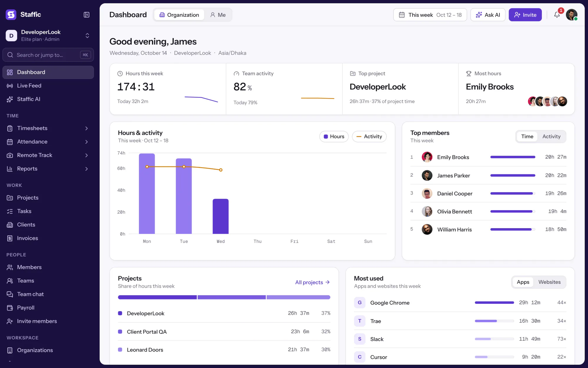Open Organizations in sidebar

tap(48, 350)
